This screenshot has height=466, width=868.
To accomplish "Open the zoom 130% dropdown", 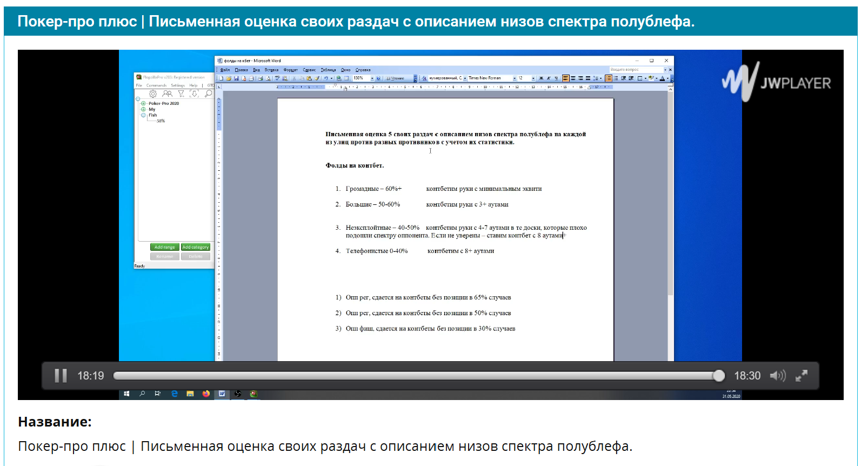I will pos(372,78).
